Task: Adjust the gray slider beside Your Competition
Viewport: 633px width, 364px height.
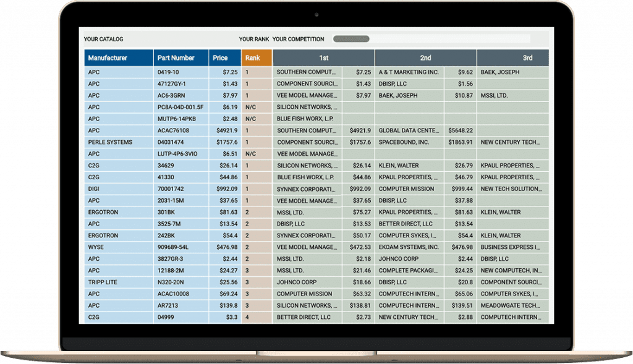Action: pyautogui.click(x=351, y=39)
